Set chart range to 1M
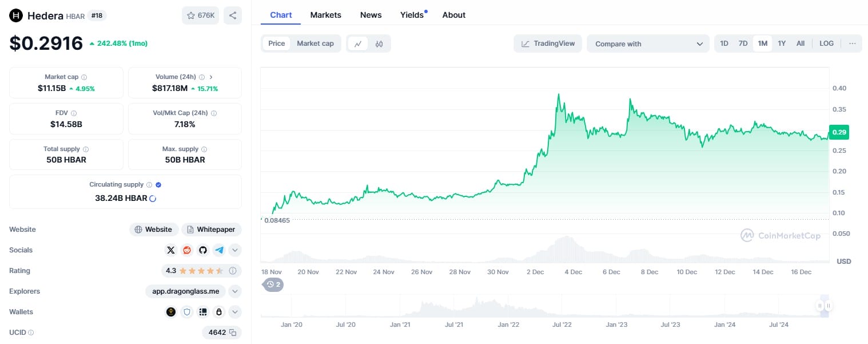The image size is (868, 344). point(762,44)
